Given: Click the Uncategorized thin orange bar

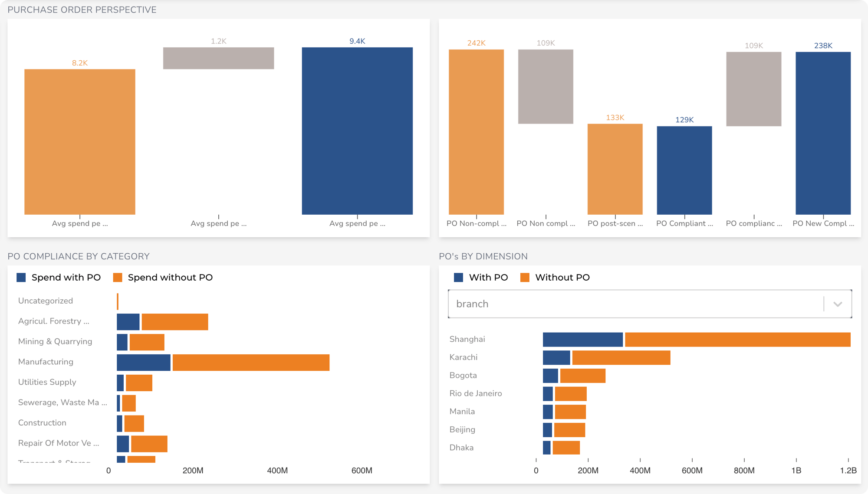Looking at the screenshot, I should [x=118, y=301].
